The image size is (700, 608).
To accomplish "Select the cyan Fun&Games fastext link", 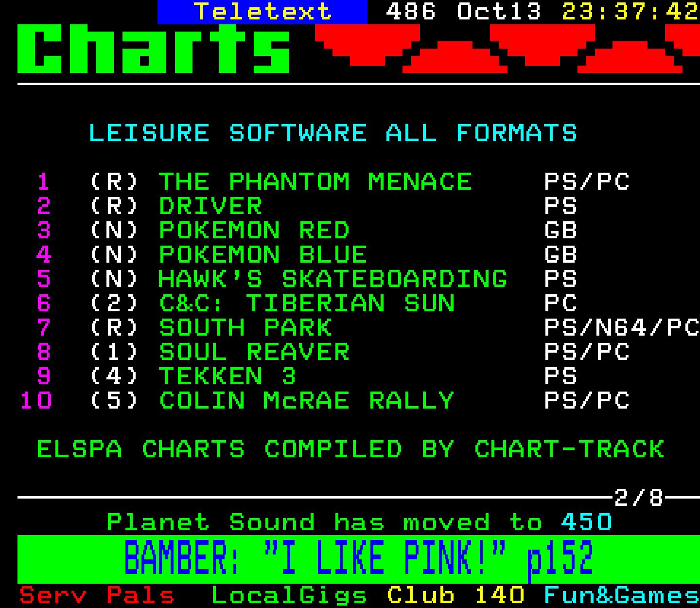I will (622, 595).
